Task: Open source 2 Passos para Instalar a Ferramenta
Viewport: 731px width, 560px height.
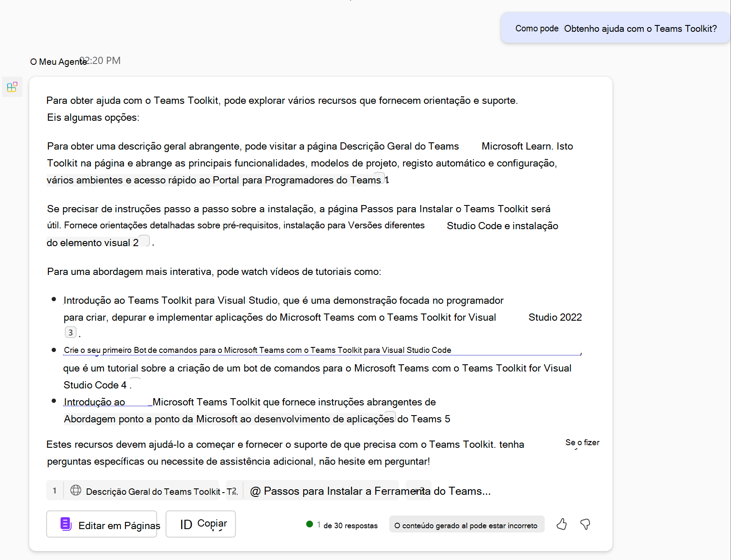Action: click(313, 491)
